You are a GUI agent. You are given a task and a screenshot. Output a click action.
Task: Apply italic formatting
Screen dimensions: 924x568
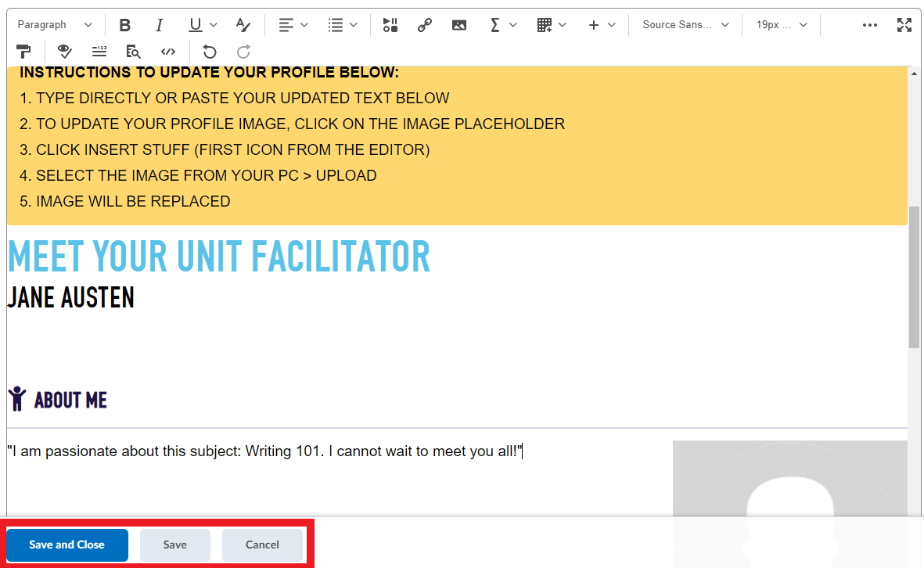[x=159, y=25]
